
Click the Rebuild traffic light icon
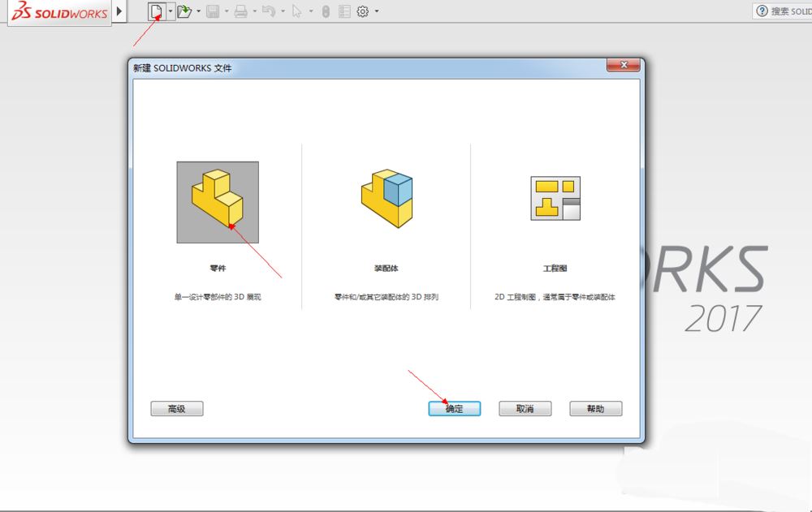[326, 11]
